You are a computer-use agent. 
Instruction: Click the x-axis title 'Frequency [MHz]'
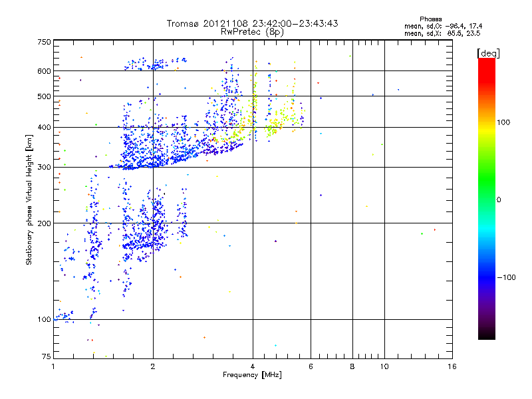coord(252,375)
